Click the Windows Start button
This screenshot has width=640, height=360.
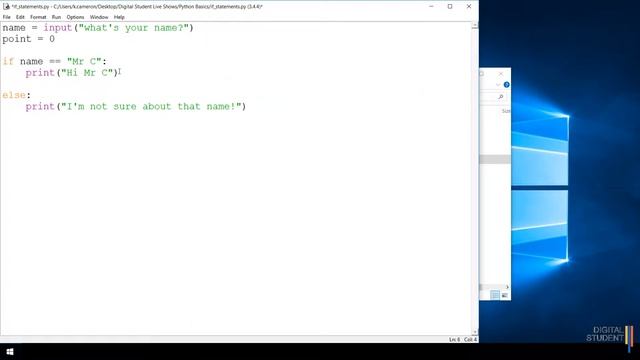pos(10,352)
